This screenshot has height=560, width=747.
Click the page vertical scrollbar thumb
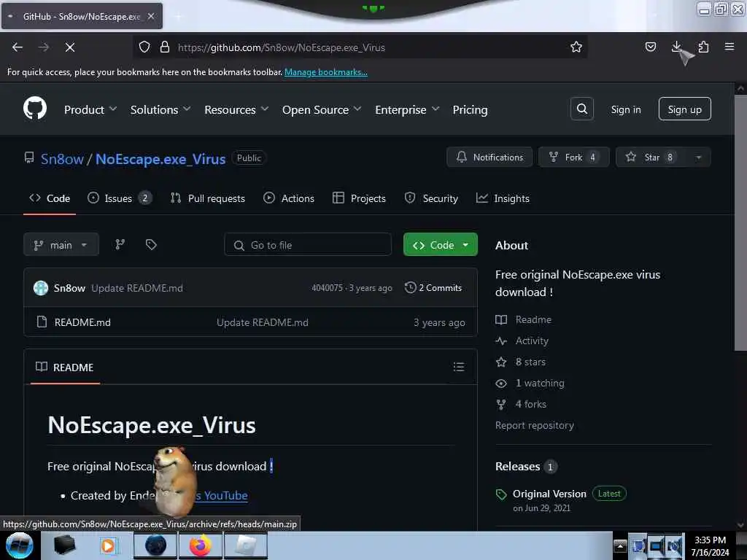click(740, 223)
